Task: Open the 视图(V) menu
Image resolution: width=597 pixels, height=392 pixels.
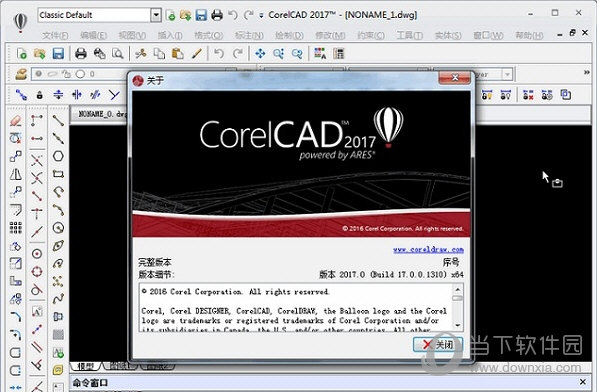Action: (132, 36)
